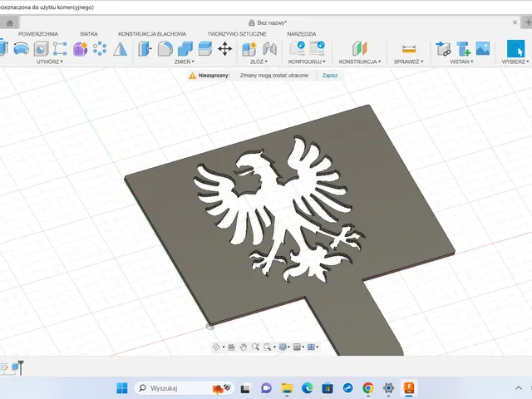The image size is (532, 399).
Task: Click the Combine bodies icon
Action: pos(185,48)
